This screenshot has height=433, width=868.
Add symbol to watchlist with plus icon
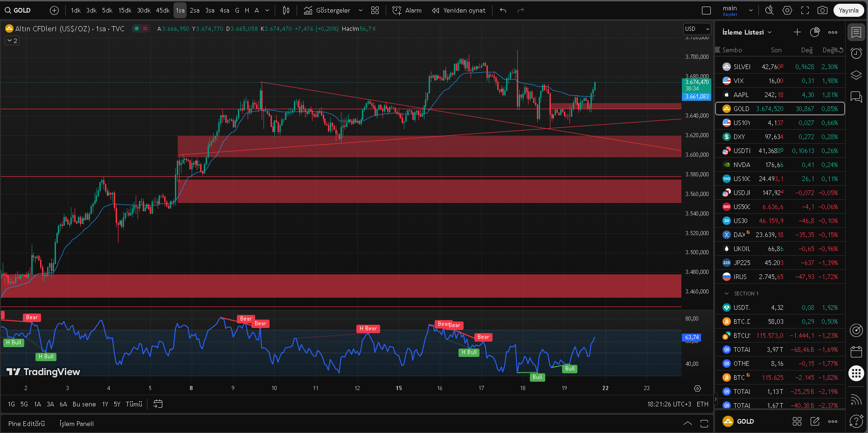797,32
